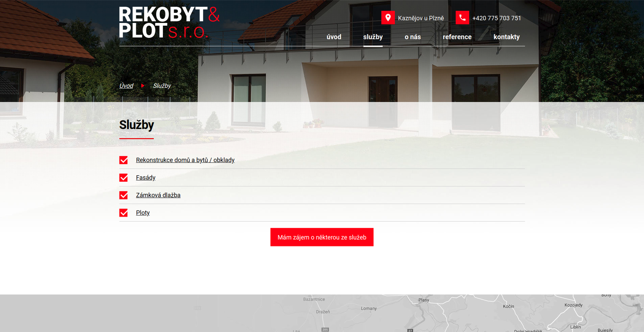Click the Úvod breadcrumb link
The image size is (644, 332).
126,86
